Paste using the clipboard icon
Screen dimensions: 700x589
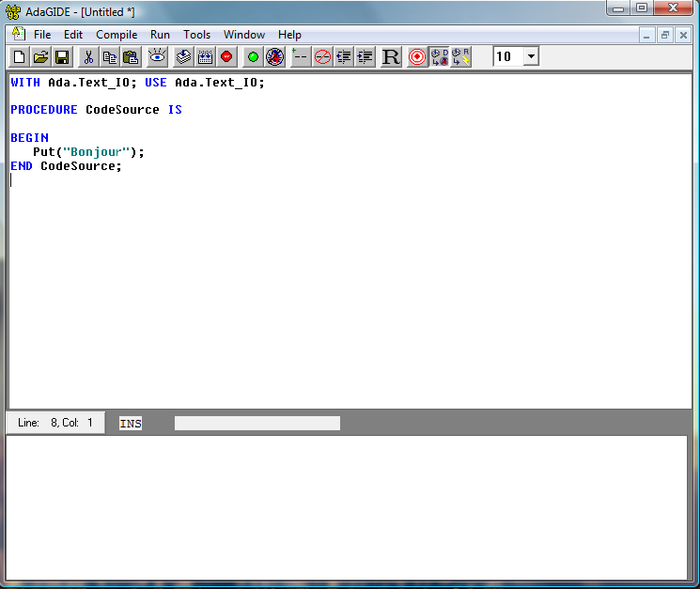coord(131,57)
